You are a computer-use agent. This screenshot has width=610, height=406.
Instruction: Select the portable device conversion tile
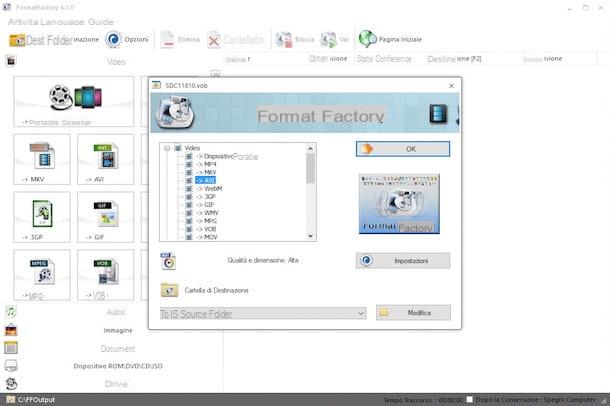click(74, 101)
